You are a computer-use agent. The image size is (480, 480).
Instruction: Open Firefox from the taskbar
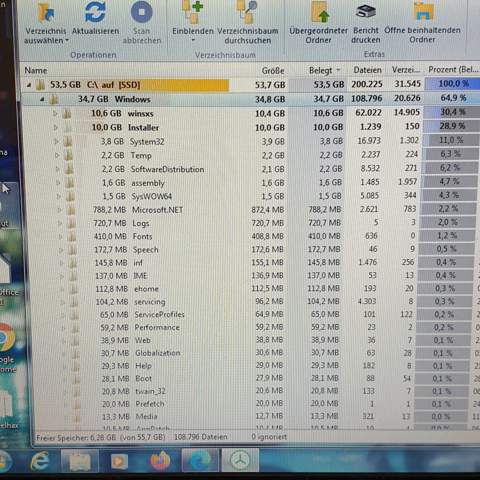[160, 461]
